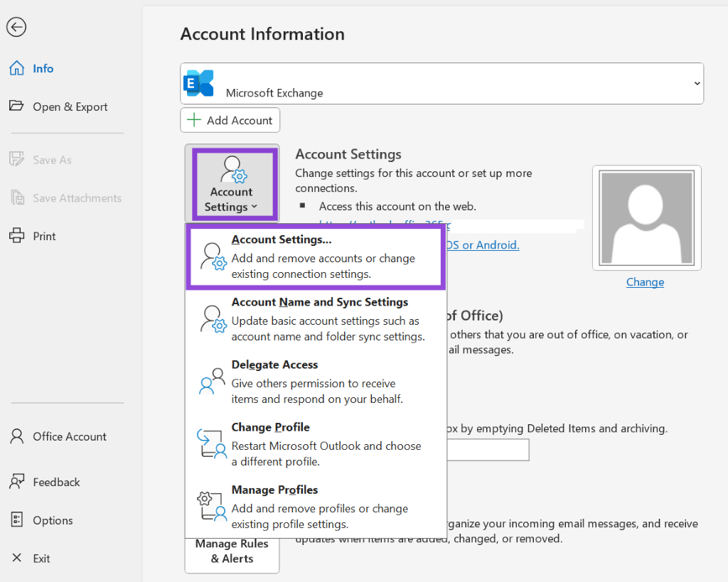Click the Info home icon
This screenshot has width=728, height=582.
[17, 68]
